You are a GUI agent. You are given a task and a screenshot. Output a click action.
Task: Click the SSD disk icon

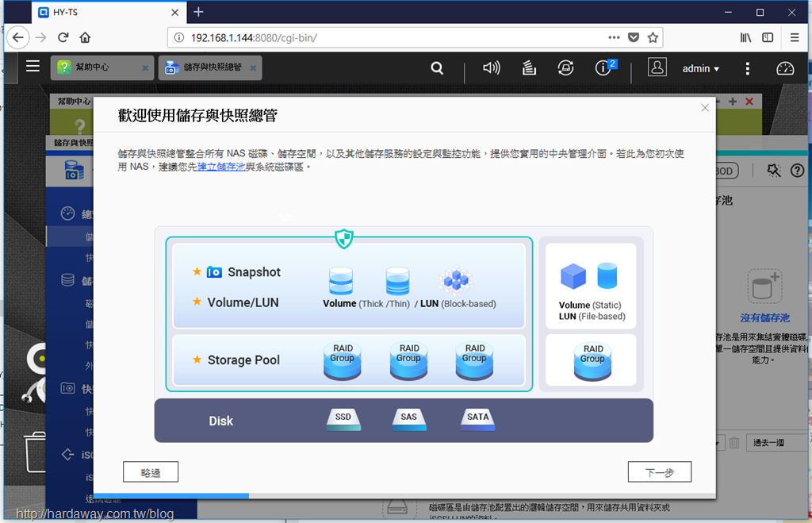(343, 420)
